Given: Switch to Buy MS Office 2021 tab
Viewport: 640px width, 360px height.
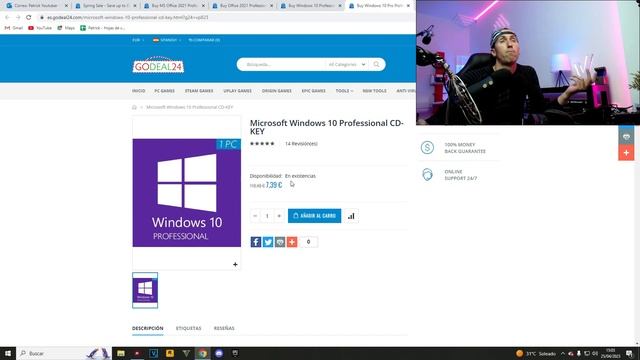Looking at the screenshot, I should pyautogui.click(x=174, y=6).
